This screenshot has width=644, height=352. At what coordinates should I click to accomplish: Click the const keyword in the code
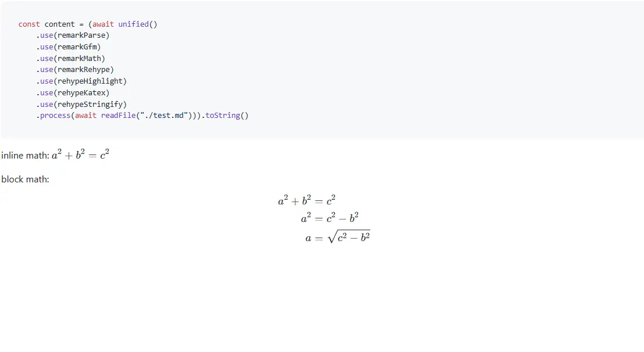[29, 24]
